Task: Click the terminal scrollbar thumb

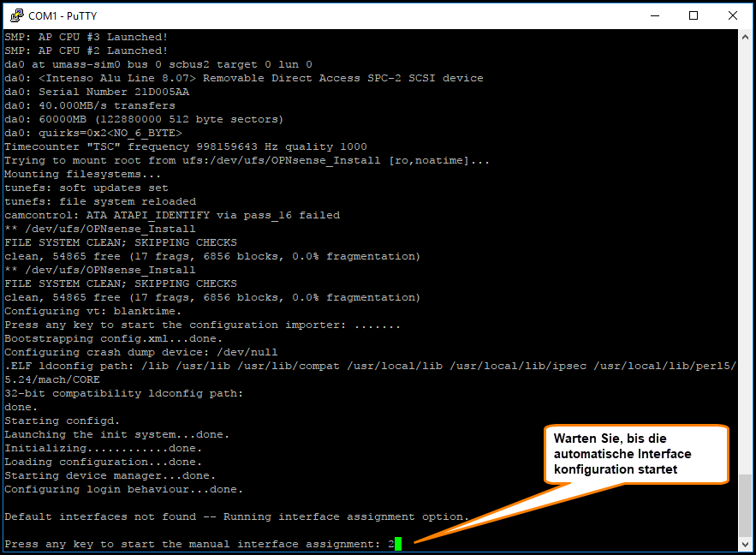Action: (746, 505)
